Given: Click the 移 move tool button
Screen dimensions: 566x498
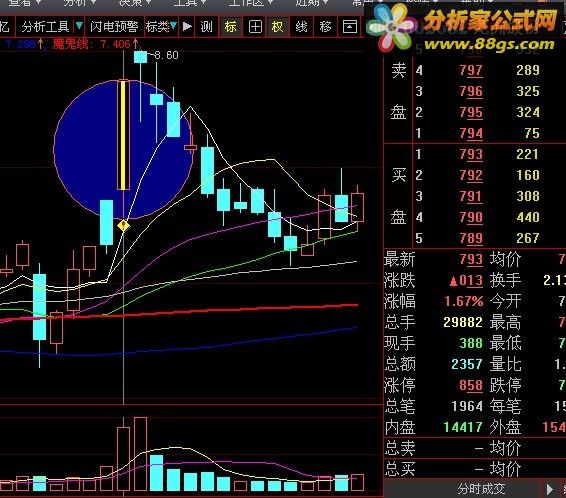Looking at the screenshot, I should click(325, 27).
